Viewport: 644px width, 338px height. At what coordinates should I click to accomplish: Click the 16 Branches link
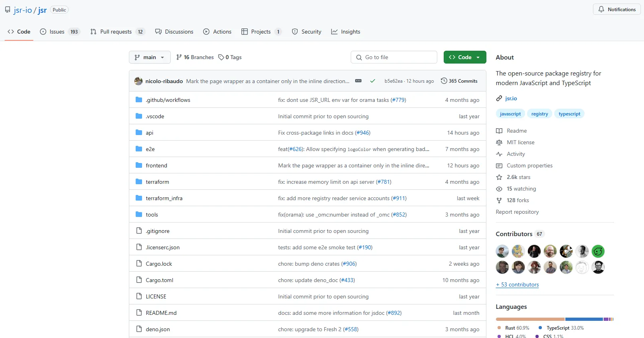pos(195,57)
